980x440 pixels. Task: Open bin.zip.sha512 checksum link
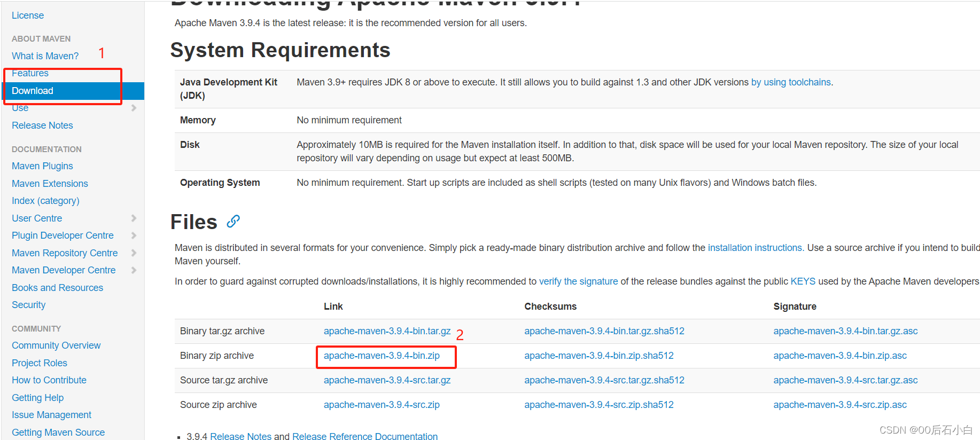pos(599,356)
